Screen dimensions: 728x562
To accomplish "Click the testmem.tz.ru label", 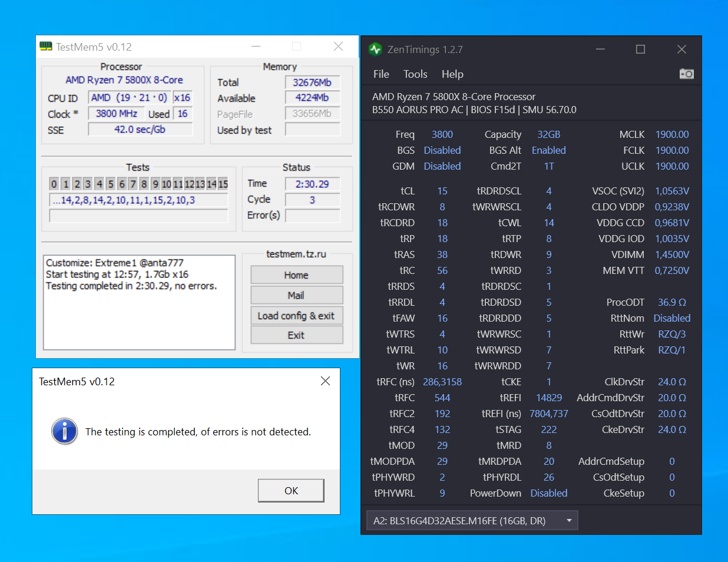I will tap(296, 254).
